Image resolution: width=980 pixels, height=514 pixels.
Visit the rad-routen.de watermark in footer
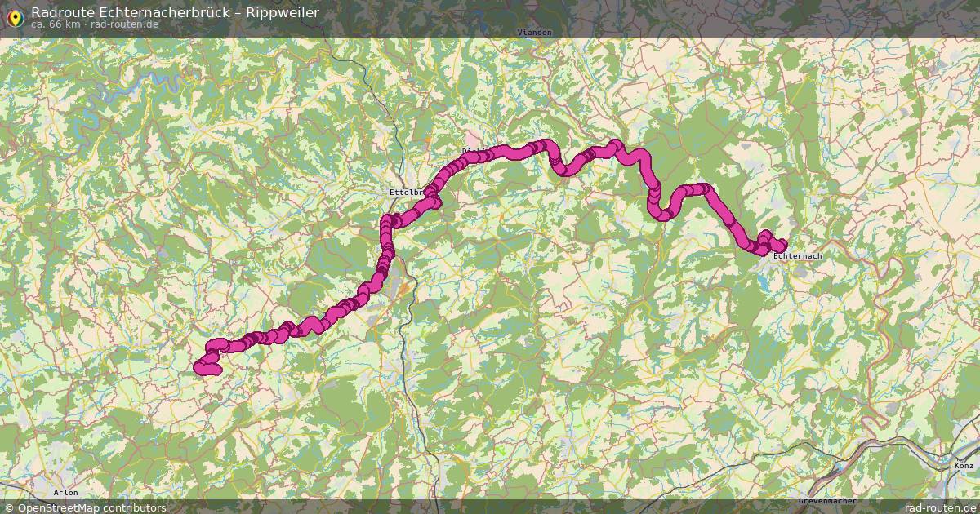tap(933, 507)
